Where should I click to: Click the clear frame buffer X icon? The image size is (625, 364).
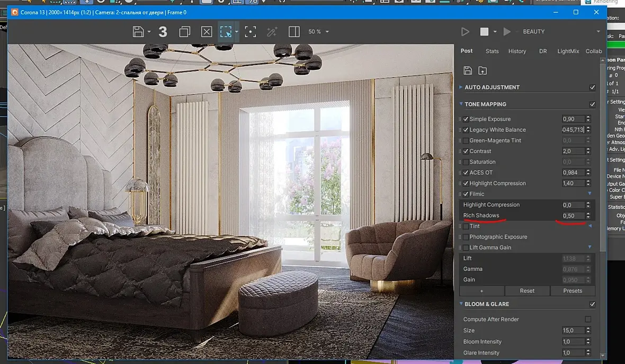click(207, 32)
